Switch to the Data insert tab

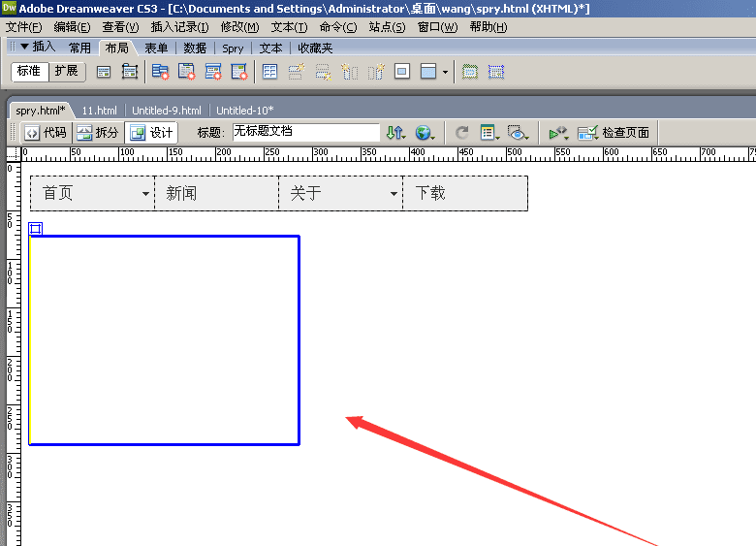click(x=195, y=48)
